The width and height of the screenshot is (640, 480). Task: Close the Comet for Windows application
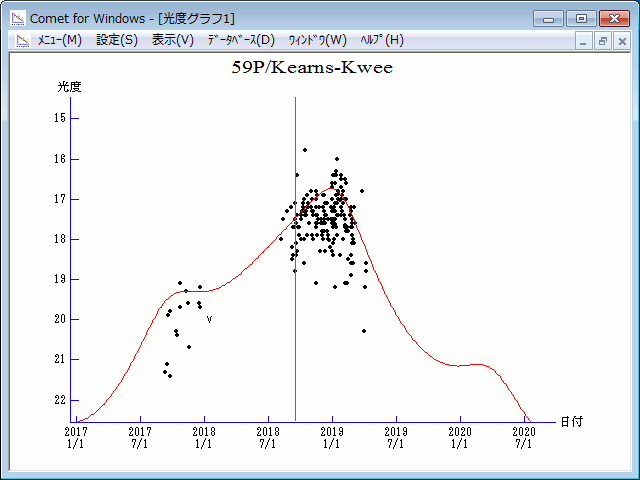[x=614, y=19]
